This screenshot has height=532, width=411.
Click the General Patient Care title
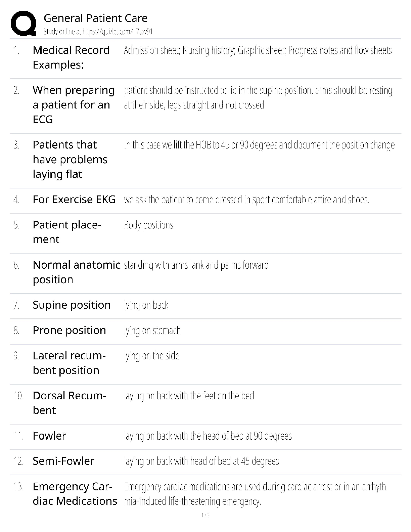pos(95,18)
